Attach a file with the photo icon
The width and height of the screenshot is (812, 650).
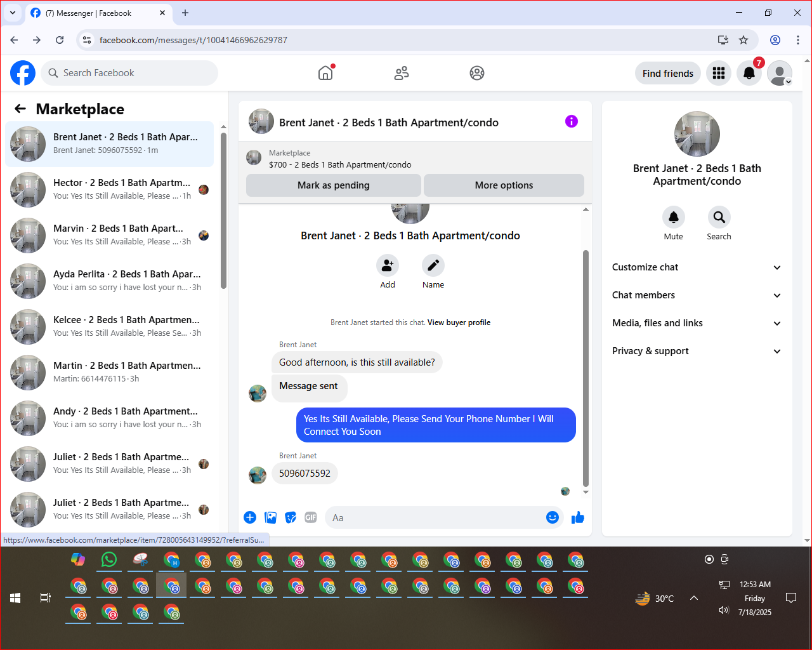coord(270,517)
